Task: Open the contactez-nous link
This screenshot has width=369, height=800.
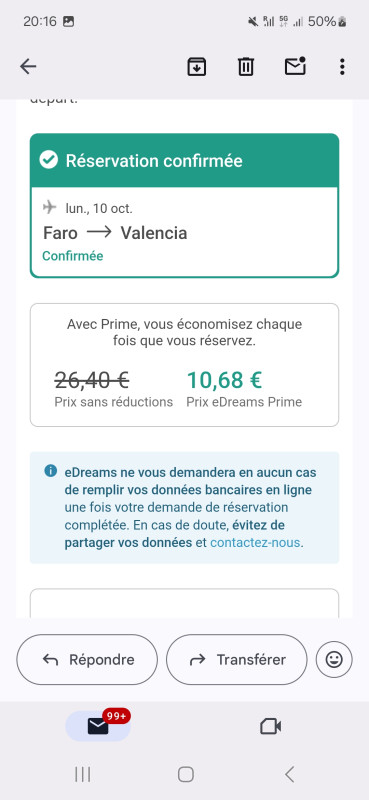Action: click(255, 543)
